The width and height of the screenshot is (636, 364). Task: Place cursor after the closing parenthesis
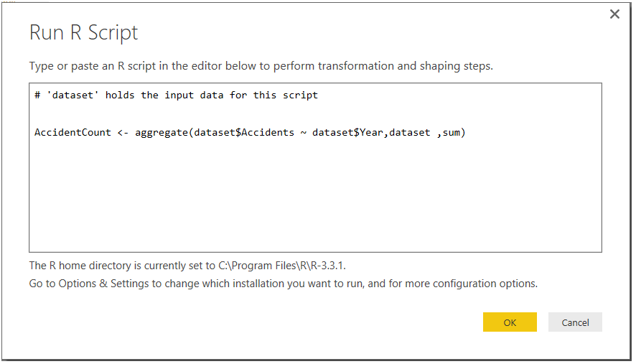pyautogui.click(x=467, y=132)
